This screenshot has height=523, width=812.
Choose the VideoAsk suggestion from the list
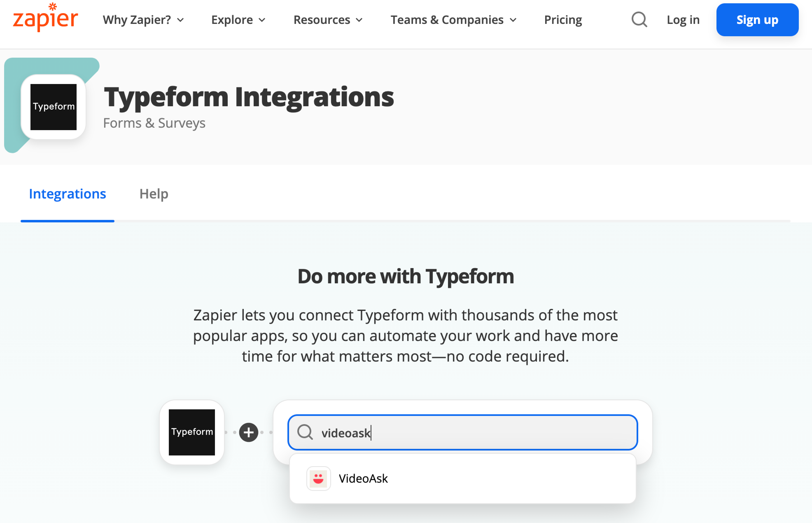coord(462,479)
